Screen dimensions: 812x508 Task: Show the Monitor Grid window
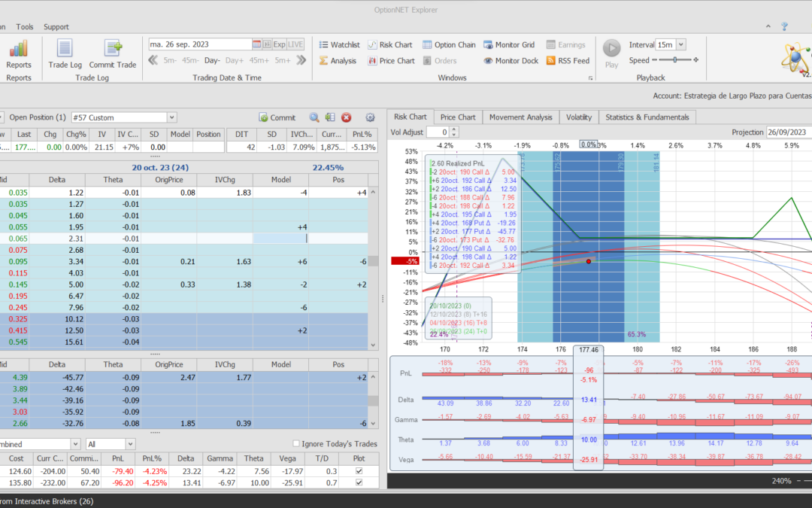coord(509,44)
